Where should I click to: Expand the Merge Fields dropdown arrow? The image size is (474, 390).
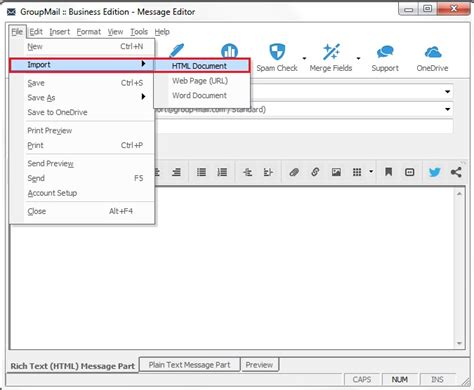[x=358, y=58]
